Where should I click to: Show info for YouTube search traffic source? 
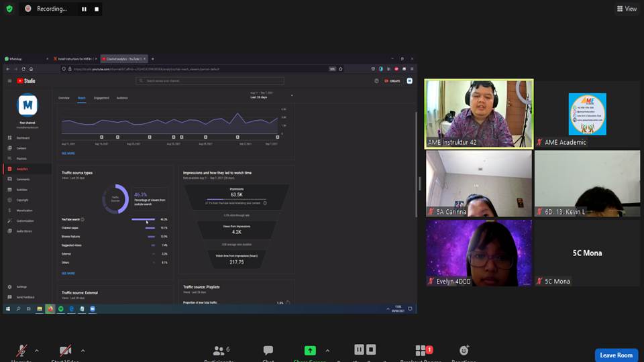pos(83,220)
